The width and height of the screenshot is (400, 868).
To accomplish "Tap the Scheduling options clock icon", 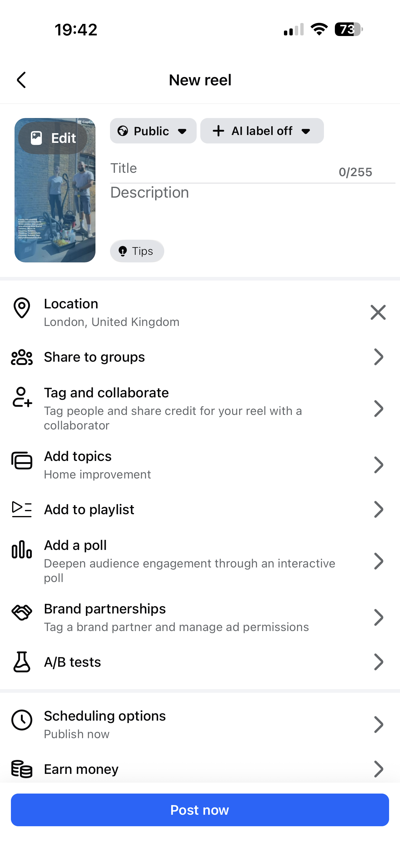I will pos(22,720).
